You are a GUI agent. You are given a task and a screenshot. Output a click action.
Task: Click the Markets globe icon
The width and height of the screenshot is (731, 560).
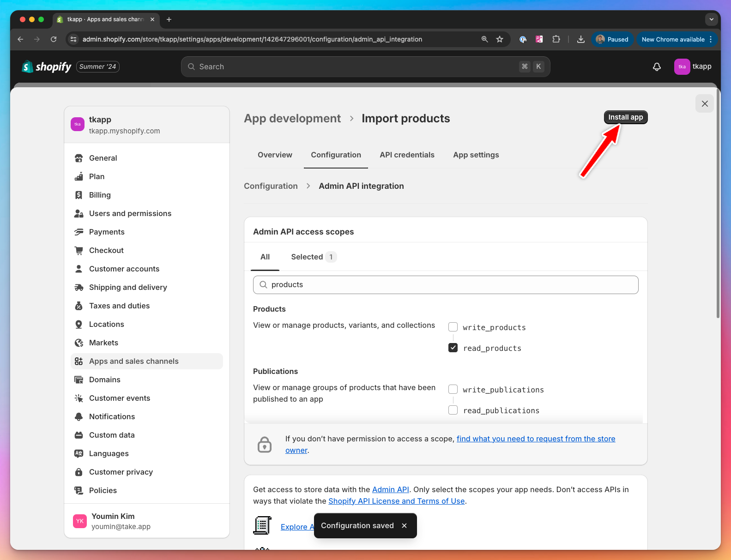79,343
